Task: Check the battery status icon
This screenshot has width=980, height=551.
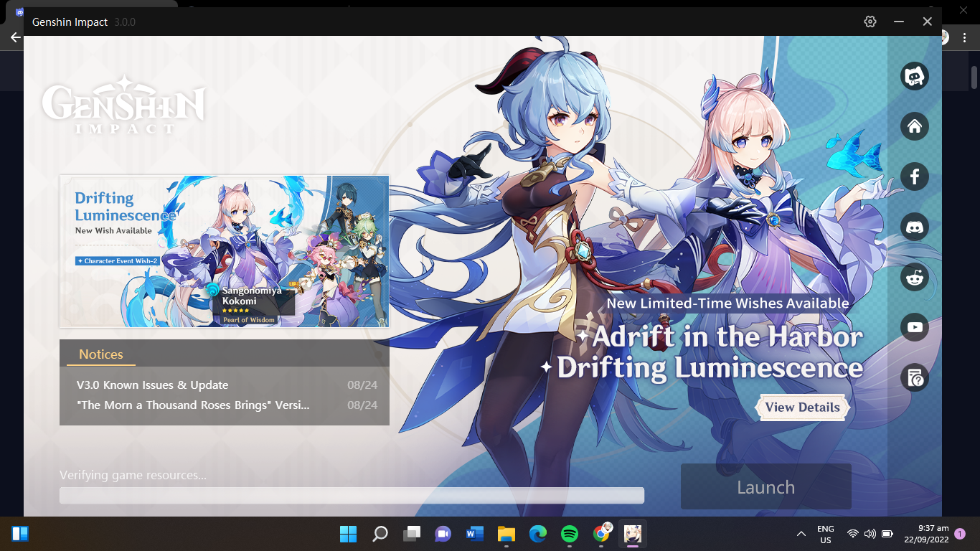Action: [887, 534]
